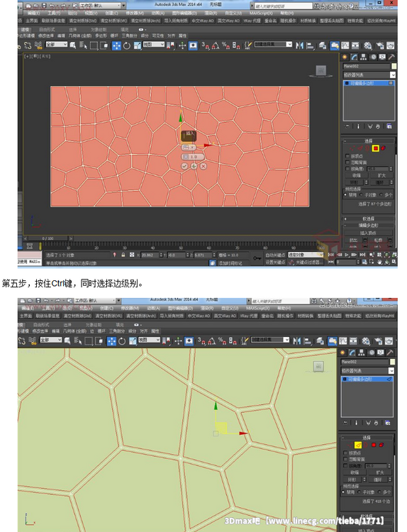Click Inset caddy apply-and-continue plus button
The height and width of the screenshot is (532, 407).
[x=194, y=166]
